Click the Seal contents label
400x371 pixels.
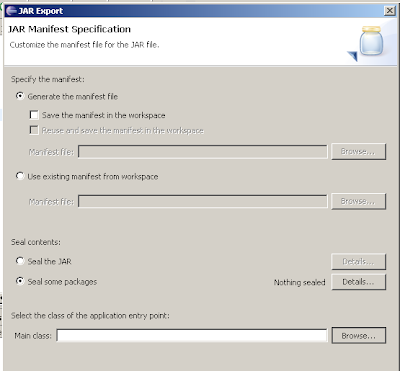pyautogui.click(x=36, y=242)
